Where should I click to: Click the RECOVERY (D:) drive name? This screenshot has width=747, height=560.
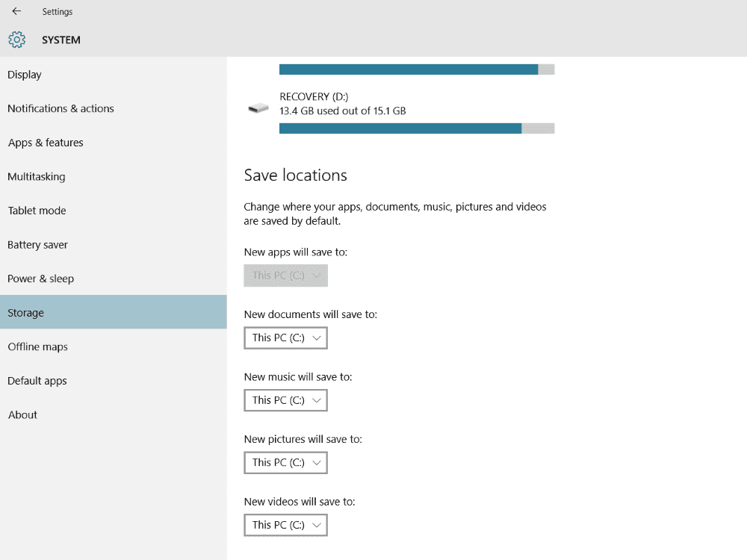[x=314, y=96]
